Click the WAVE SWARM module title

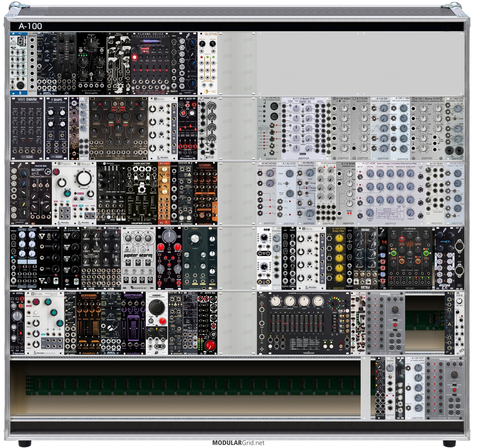[x=27, y=100]
